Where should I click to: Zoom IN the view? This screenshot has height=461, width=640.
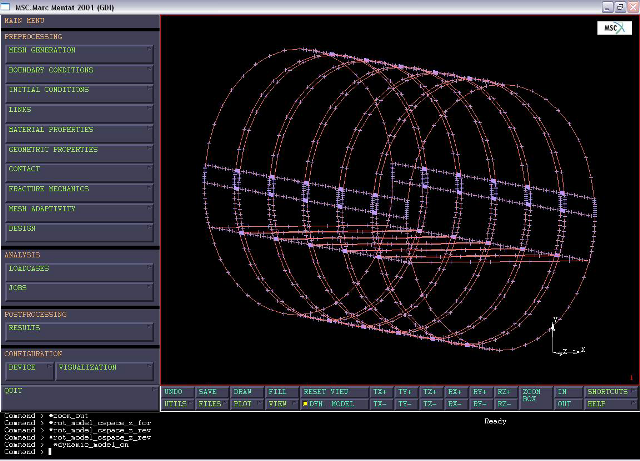pos(568,392)
